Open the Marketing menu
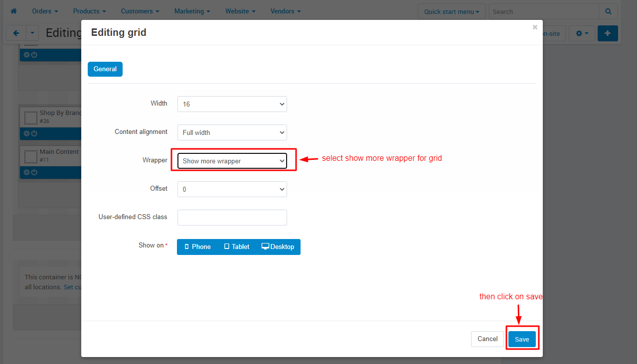The width and height of the screenshot is (637, 364). (x=192, y=11)
